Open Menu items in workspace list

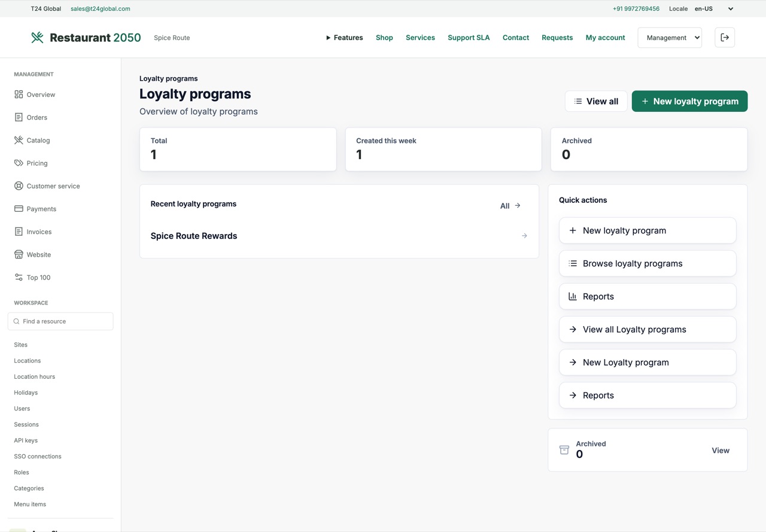coord(30,504)
